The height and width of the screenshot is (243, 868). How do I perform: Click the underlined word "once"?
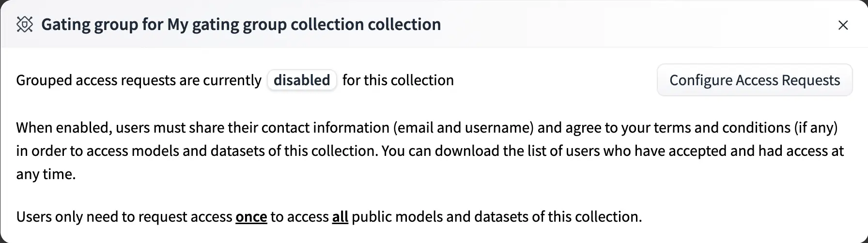point(251,216)
